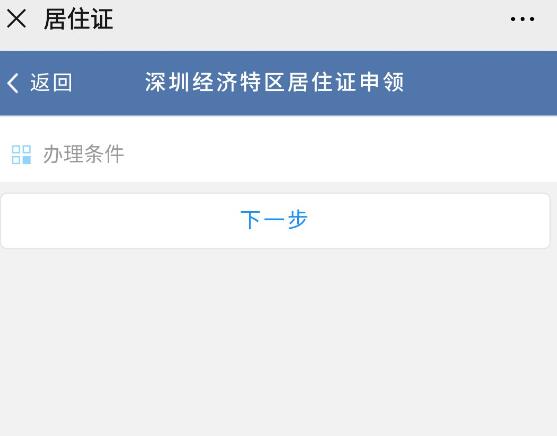Close the 居住证 page with X icon
The image size is (557, 436).
16,18
